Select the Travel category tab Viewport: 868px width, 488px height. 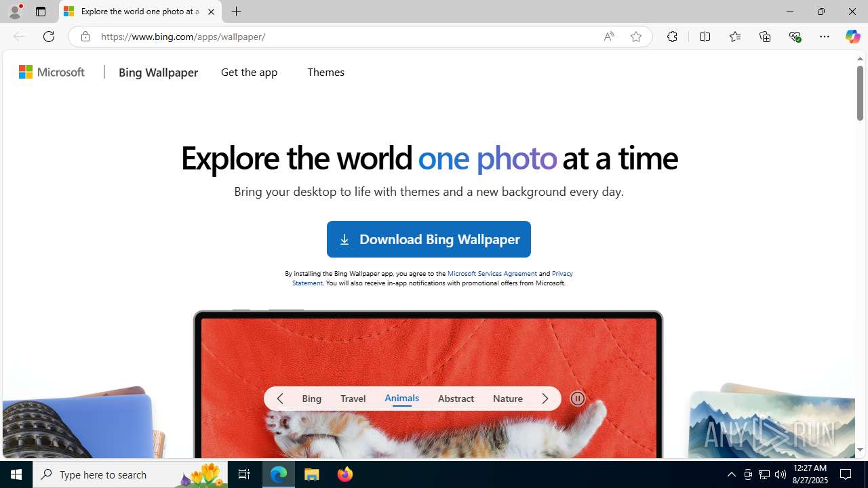pyautogui.click(x=353, y=399)
